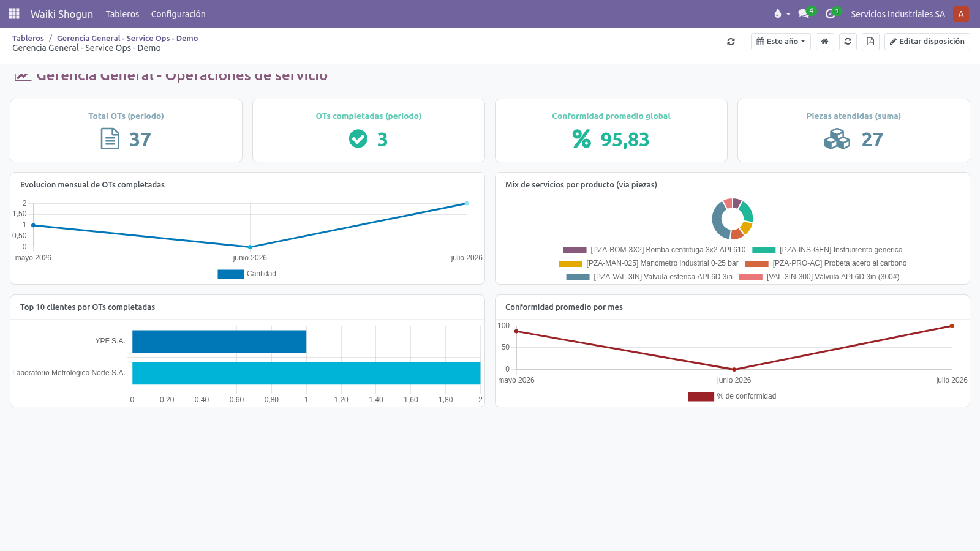Toggle PZA-PRO-AC Probeta acero legend entry
The image size is (980, 551).
pyautogui.click(x=826, y=263)
